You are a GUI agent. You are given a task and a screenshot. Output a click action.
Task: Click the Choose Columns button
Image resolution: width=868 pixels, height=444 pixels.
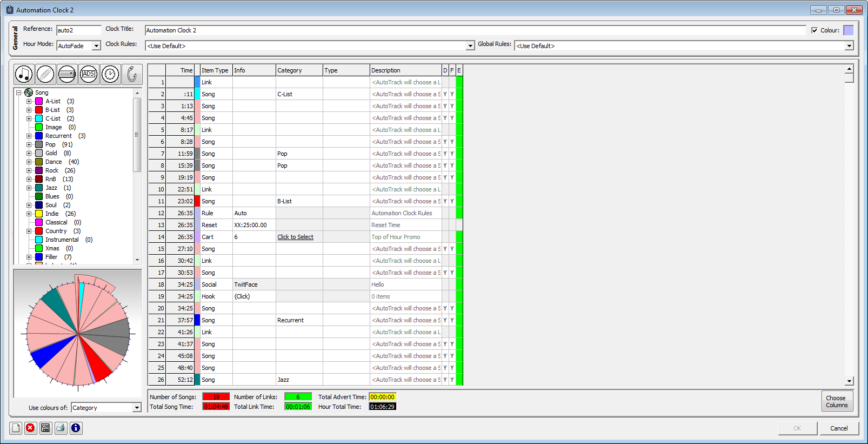point(837,401)
